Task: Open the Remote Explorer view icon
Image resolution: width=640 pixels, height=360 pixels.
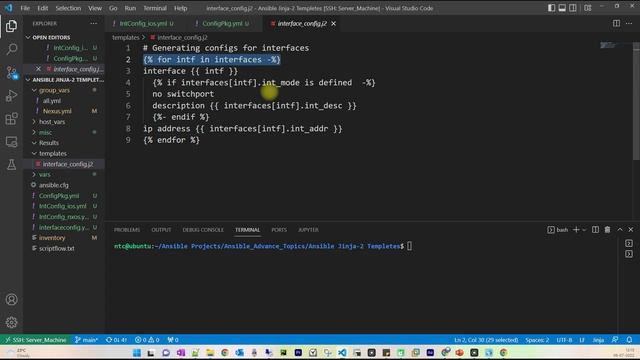Action: pyautogui.click(x=11, y=142)
